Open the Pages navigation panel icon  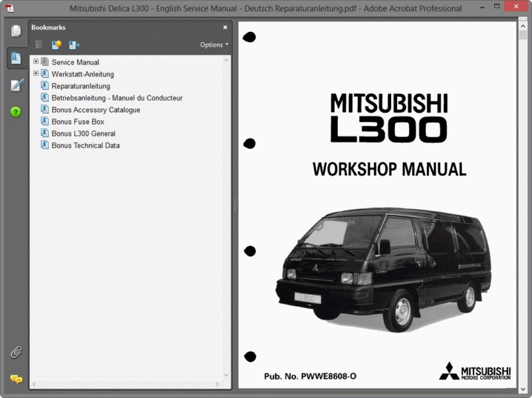pyautogui.click(x=15, y=31)
